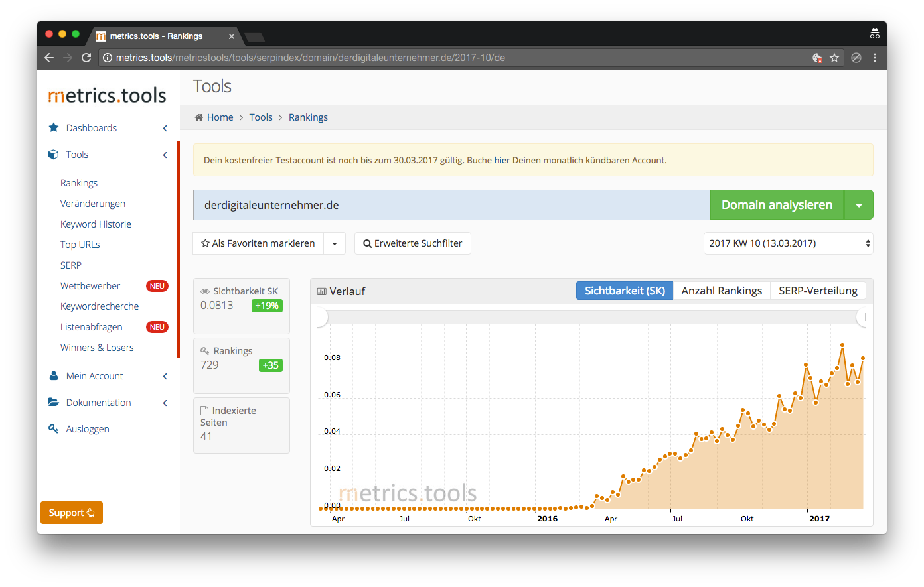Viewport: 924px width, 587px height.
Task: Open Winners & Losers menu item
Action: (97, 348)
